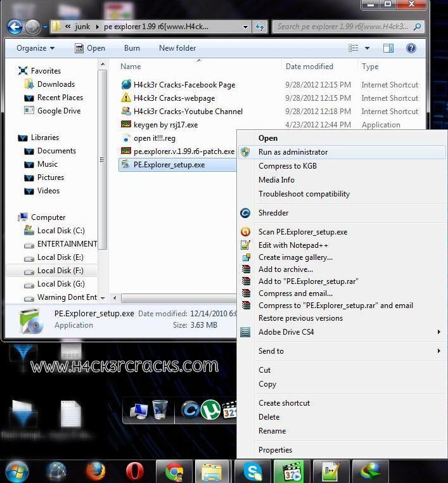Viewport: 448px width, 483px height.
Task: Open the Help question mark icon
Action: coord(411,48)
